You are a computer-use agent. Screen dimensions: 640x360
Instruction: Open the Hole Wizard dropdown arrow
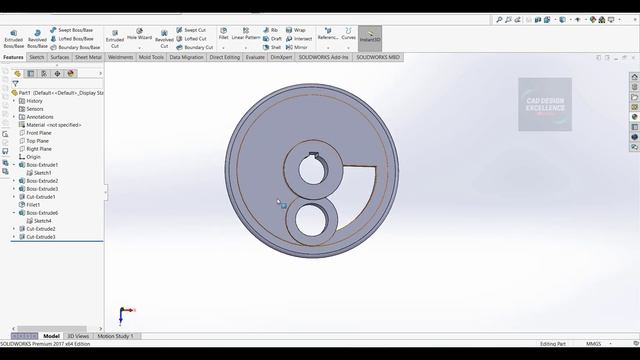[x=139, y=48]
